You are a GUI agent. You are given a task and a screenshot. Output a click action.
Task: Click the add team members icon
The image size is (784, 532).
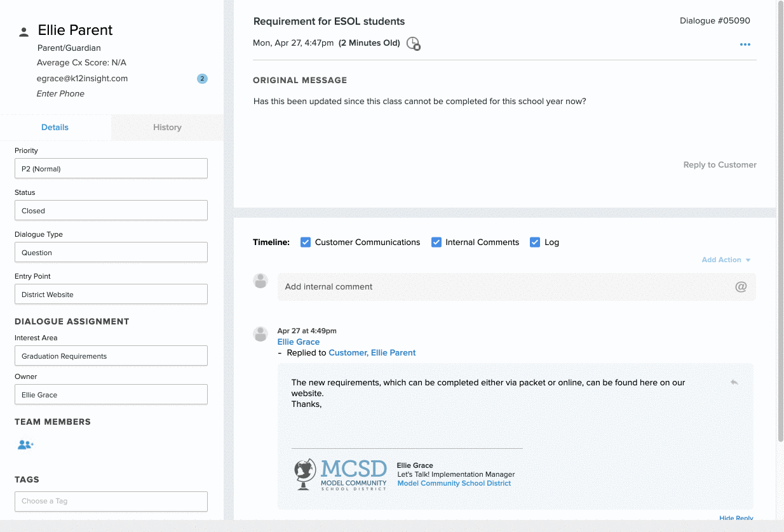(x=25, y=445)
